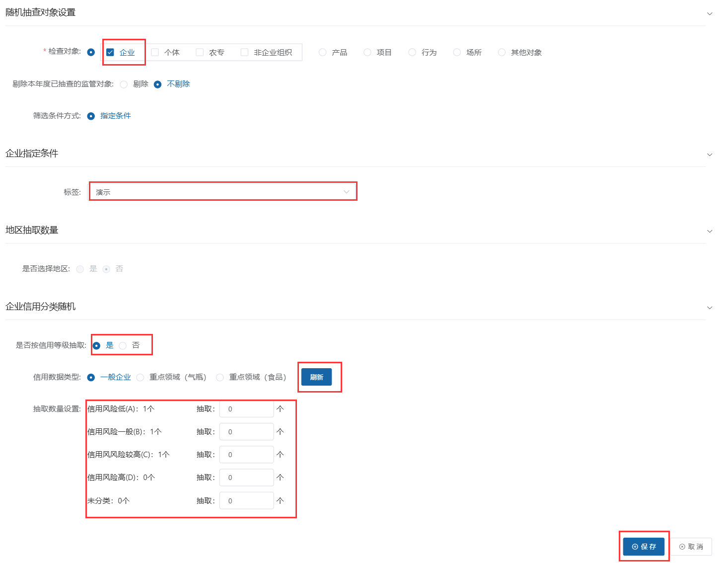Check the 个体 checkbox
728x563 pixels.
pos(155,52)
